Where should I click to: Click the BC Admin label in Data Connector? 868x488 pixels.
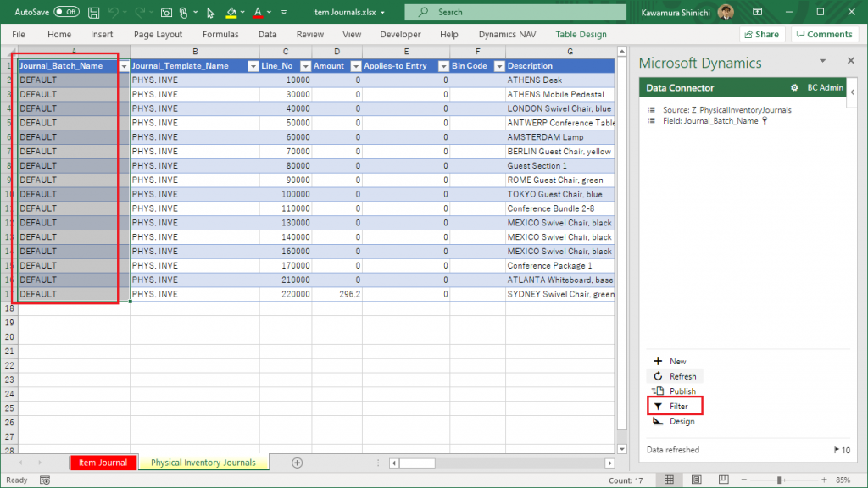coord(825,87)
